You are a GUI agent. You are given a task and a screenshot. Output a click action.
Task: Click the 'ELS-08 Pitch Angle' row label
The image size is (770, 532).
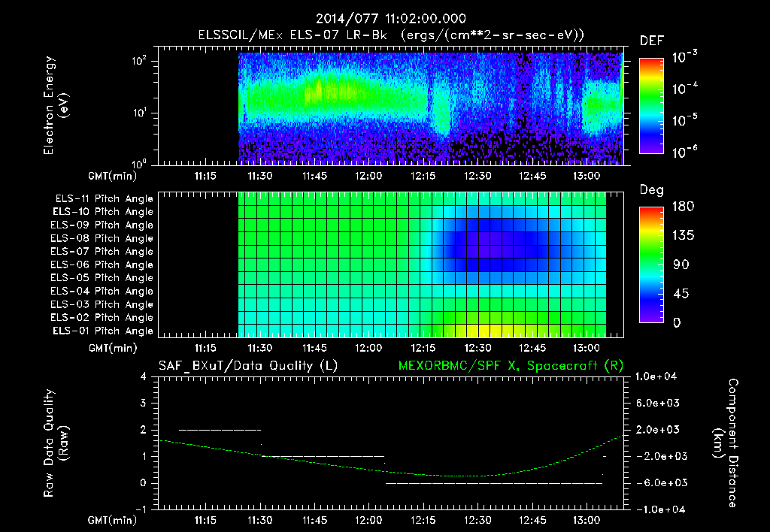(x=102, y=238)
